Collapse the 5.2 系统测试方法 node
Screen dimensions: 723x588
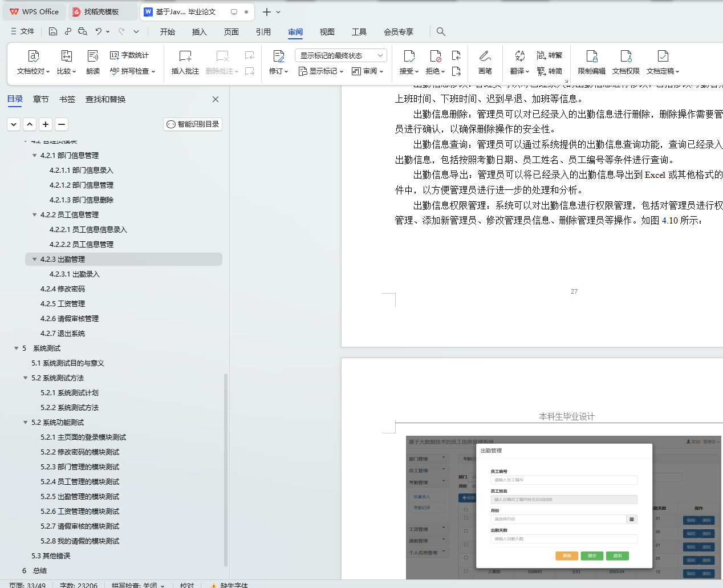click(x=26, y=378)
